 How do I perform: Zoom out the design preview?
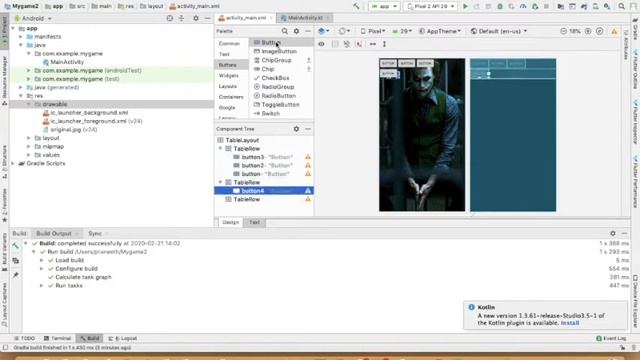point(563,31)
